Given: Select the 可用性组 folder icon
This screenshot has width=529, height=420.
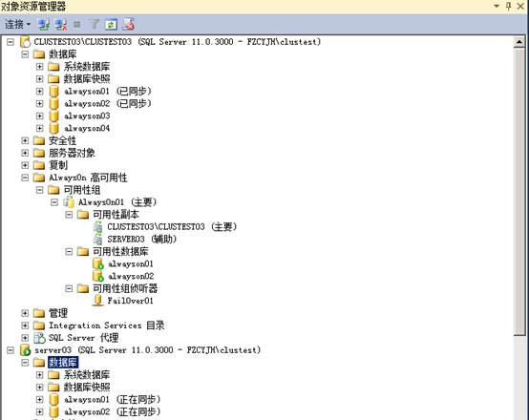Looking at the screenshot, I should [53, 190].
